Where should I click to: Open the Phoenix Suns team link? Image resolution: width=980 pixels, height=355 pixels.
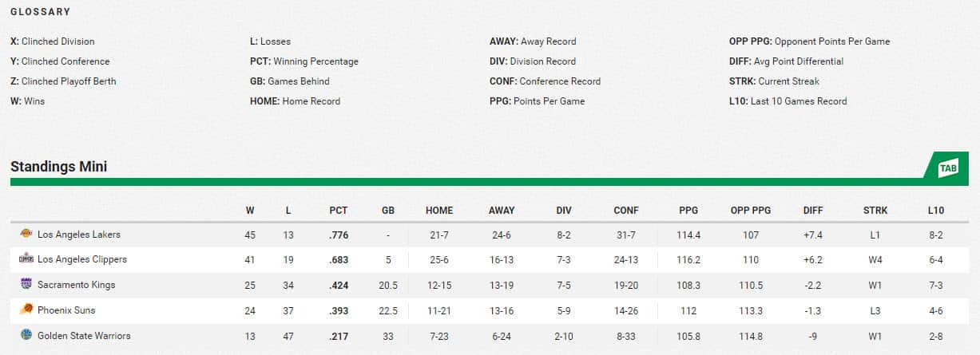point(66,310)
